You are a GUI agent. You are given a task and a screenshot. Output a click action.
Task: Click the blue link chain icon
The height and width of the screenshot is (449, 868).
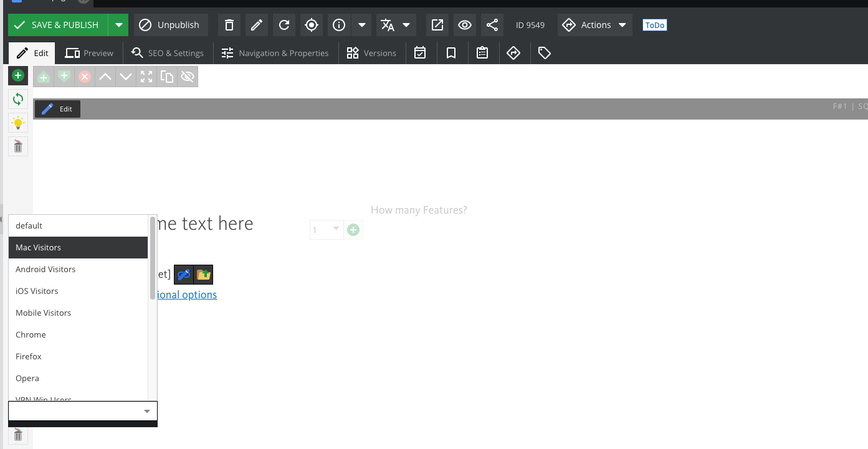(x=183, y=274)
